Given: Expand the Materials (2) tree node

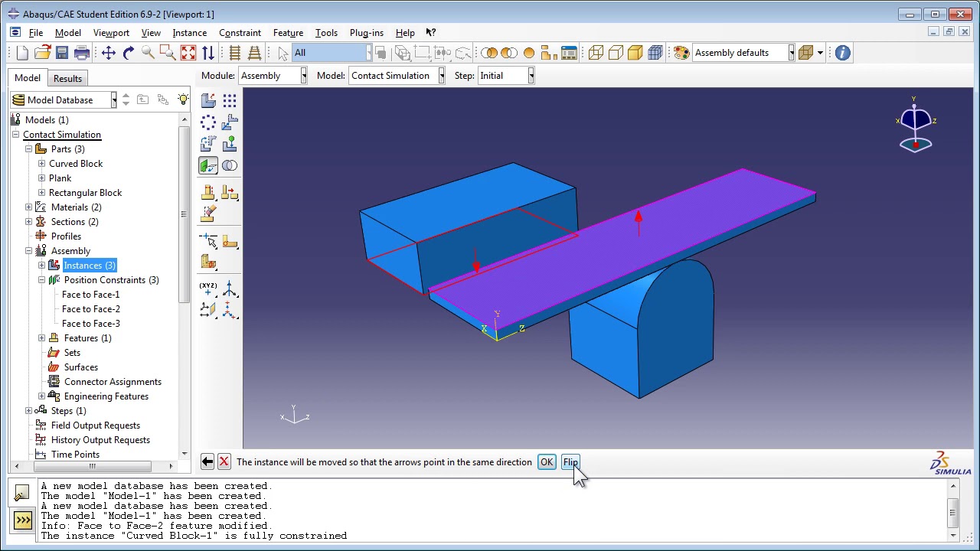Looking at the screenshot, I should [28, 207].
